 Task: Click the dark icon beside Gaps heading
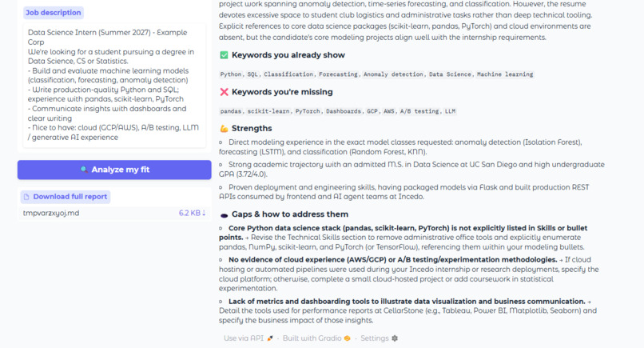[224, 214]
